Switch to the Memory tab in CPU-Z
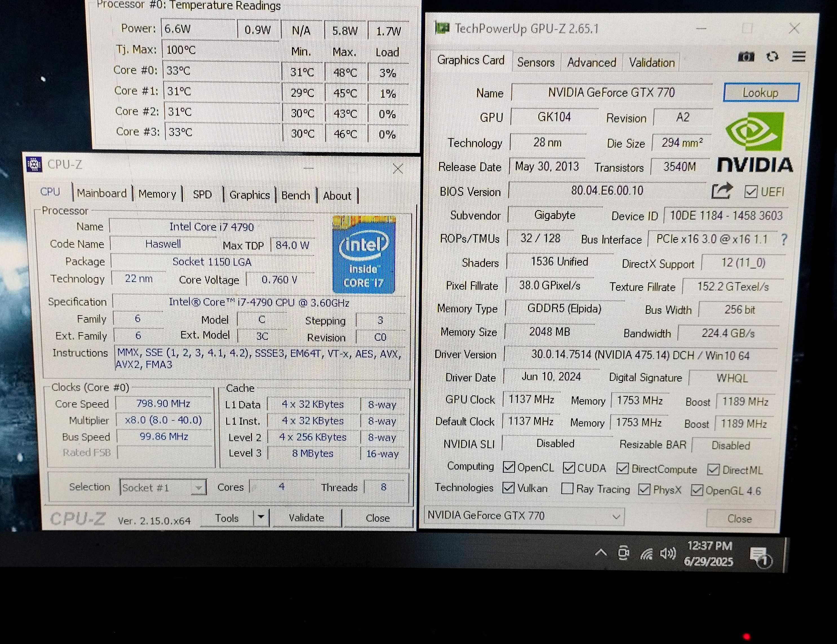837x644 pixels. 157,194
